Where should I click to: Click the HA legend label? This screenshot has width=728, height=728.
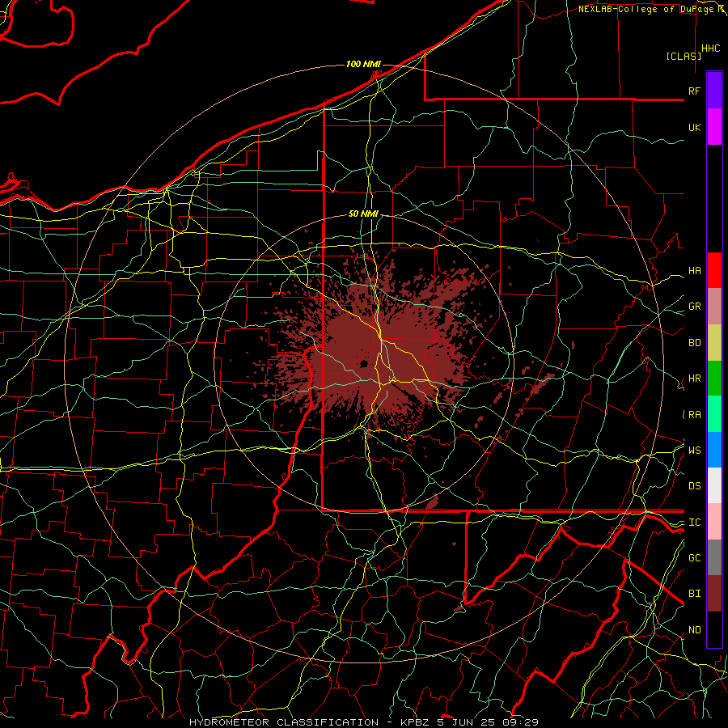click(x=695, y=271)
